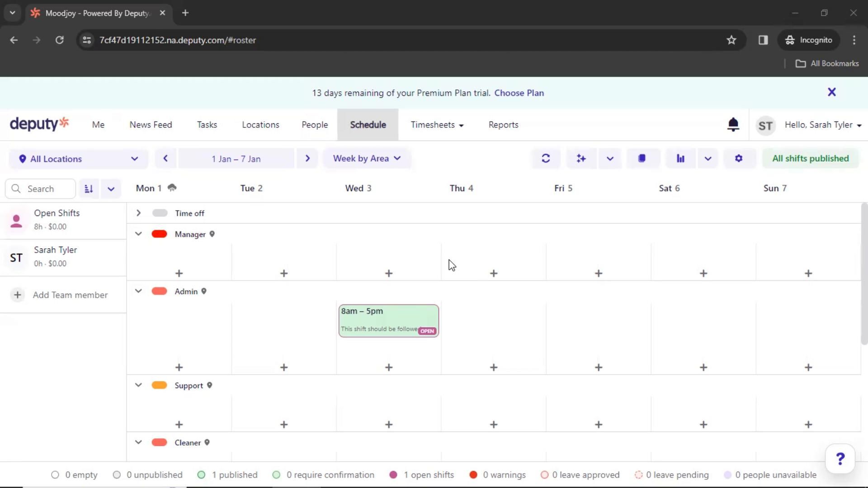868x488 pixels.
Task: Open the Timesheets menu
Action: (x=437, y=125)
